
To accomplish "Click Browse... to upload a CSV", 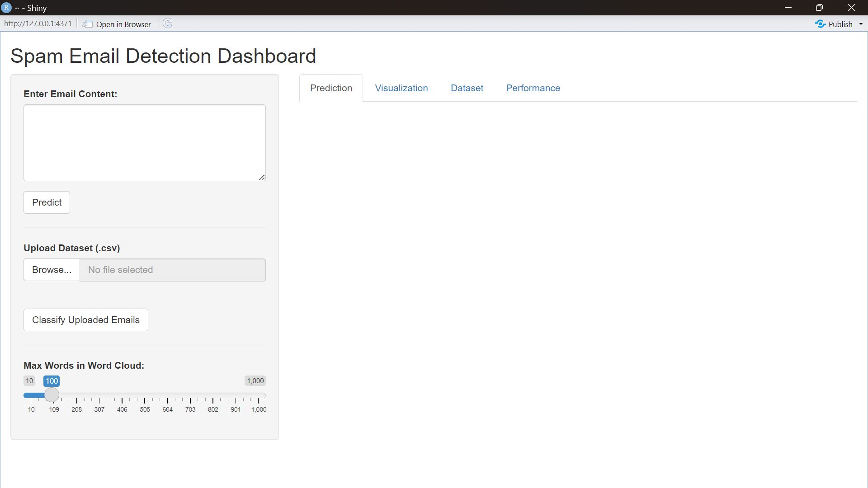I will (x=52, y=270).
